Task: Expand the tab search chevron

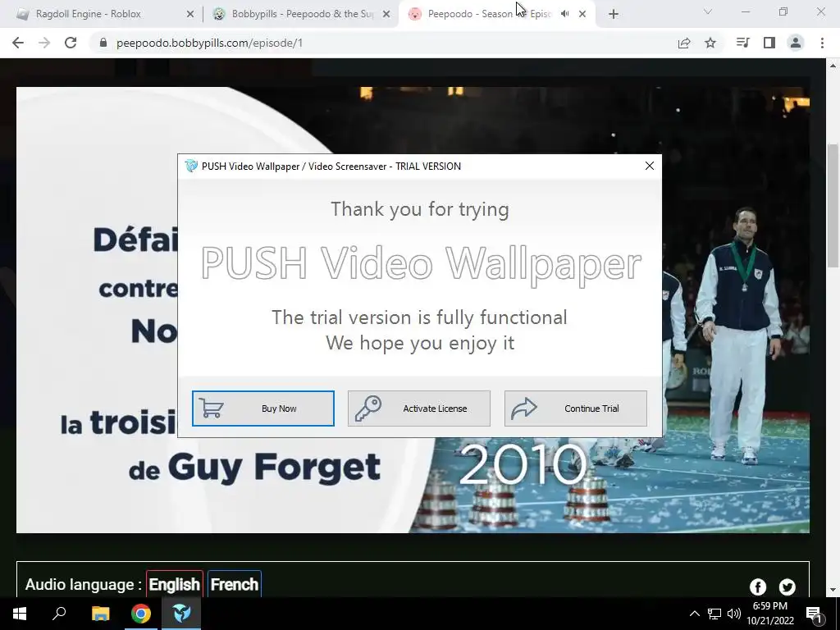Action: coord(708,11)
